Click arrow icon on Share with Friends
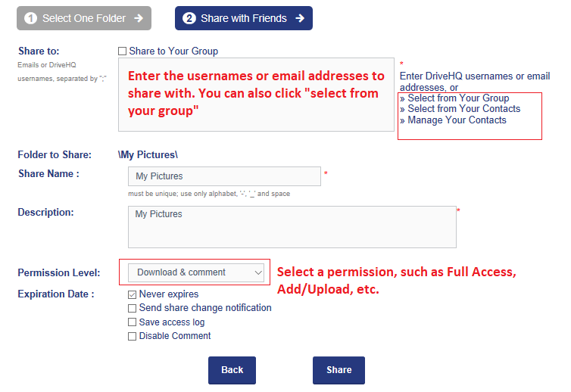 point(300,18)
